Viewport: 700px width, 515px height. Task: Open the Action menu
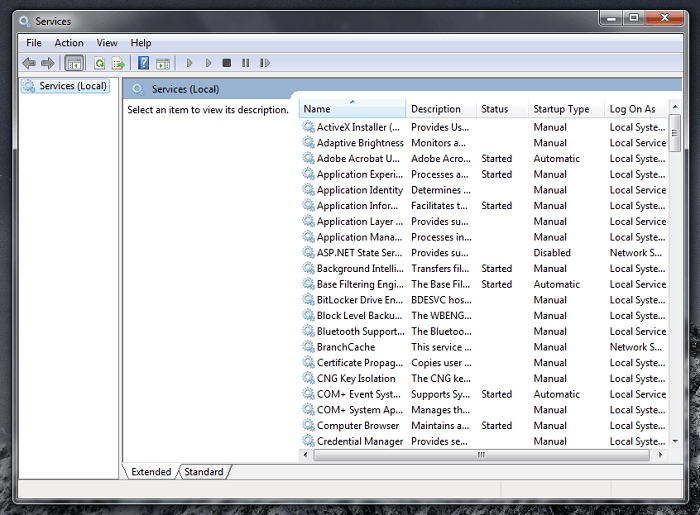pyautogui.click(x=69, y=43)
